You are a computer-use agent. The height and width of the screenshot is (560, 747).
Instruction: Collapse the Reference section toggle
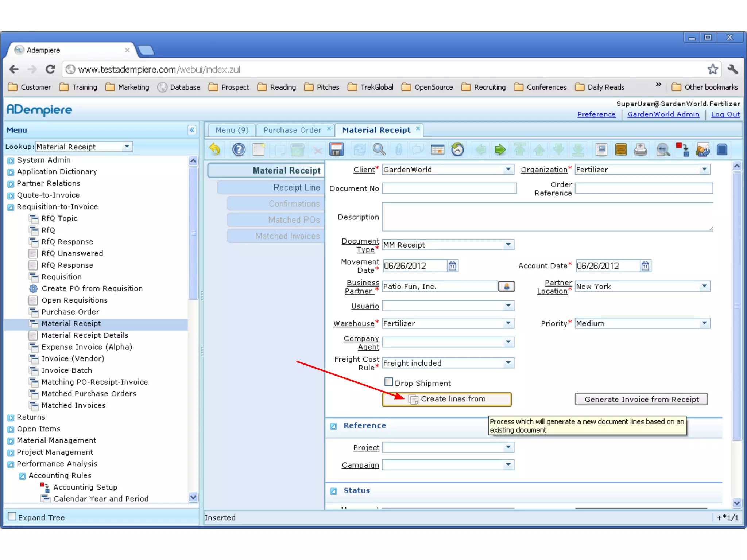tap(333, 426)
